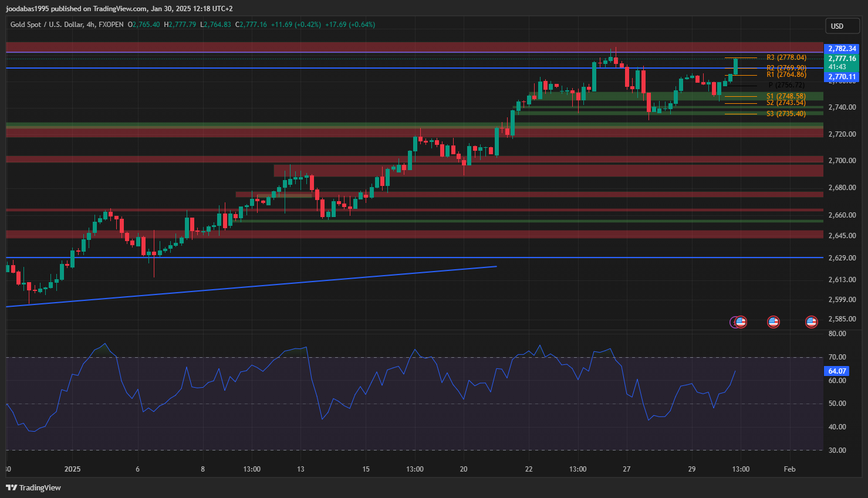Click the RSI value label 64.07
Screen dimensions: 868x498
pyautogui.click(x=837, y=371)
